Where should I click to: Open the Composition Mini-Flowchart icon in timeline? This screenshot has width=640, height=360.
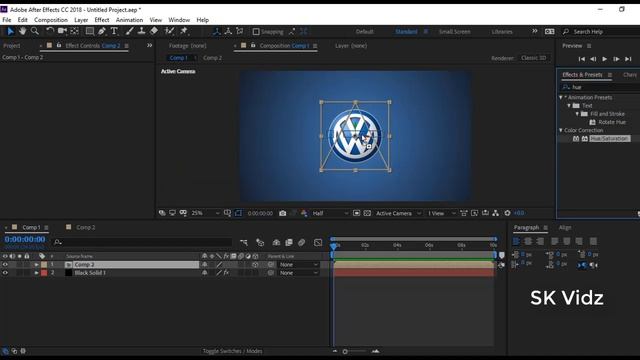244,242
